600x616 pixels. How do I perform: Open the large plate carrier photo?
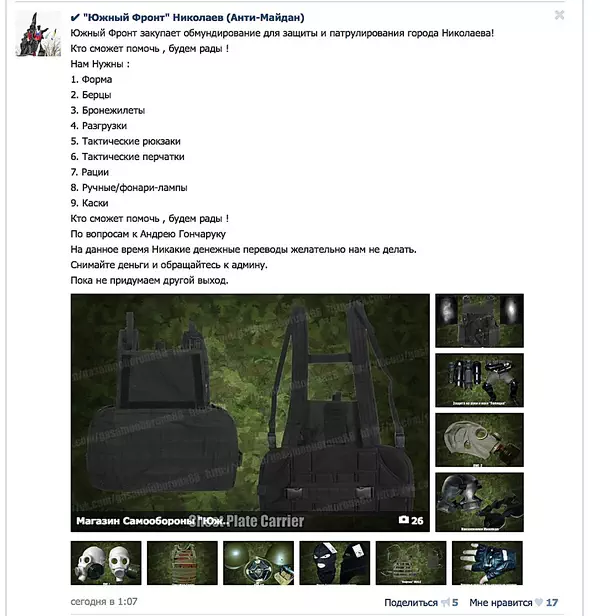[x=250, y=412]
